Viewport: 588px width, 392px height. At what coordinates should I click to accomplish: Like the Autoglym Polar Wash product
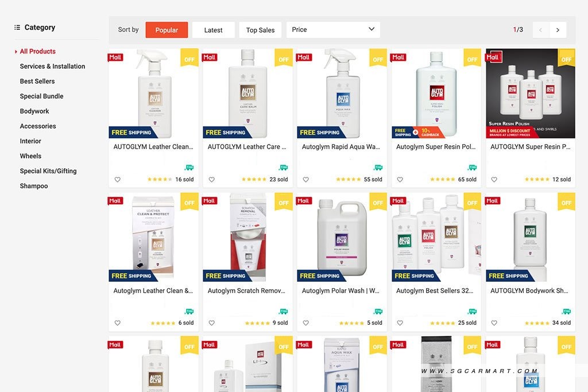point(306,323)
